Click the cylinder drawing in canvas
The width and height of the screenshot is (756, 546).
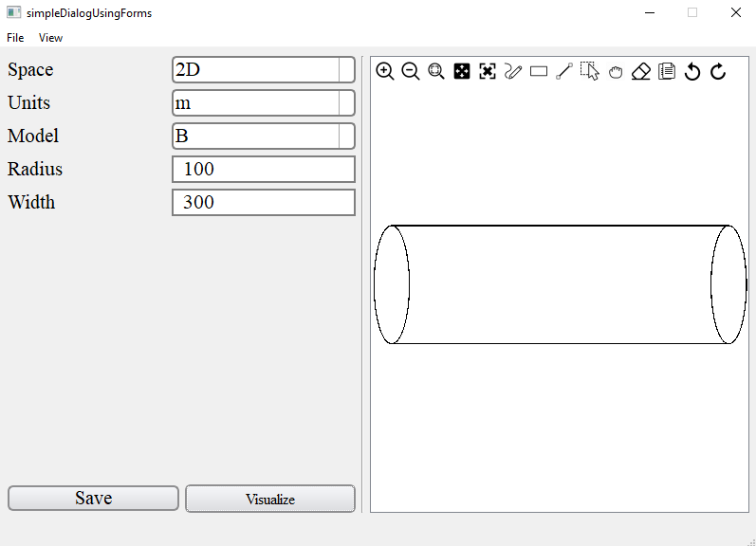pos(561,284)
